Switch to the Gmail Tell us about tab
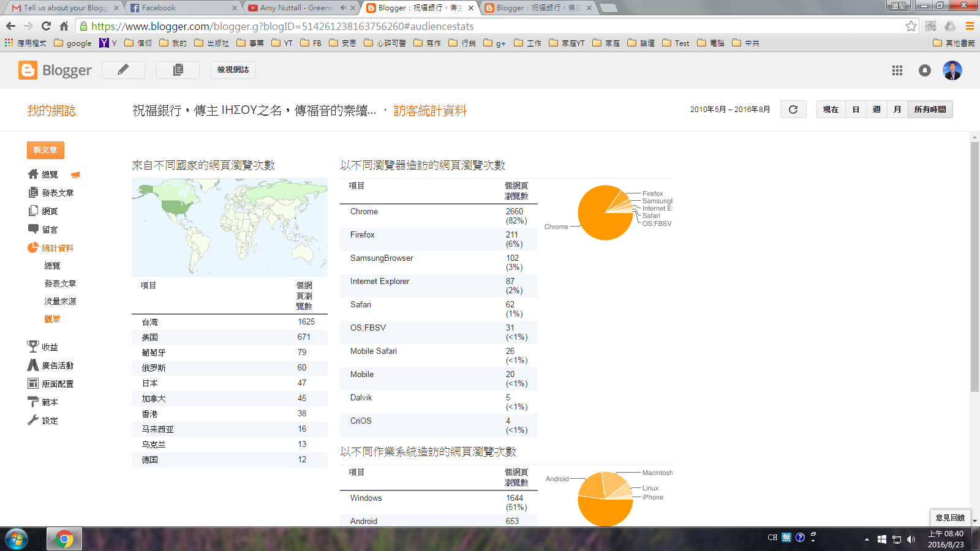Screen dimensions: 980x551 pos(64,8)
